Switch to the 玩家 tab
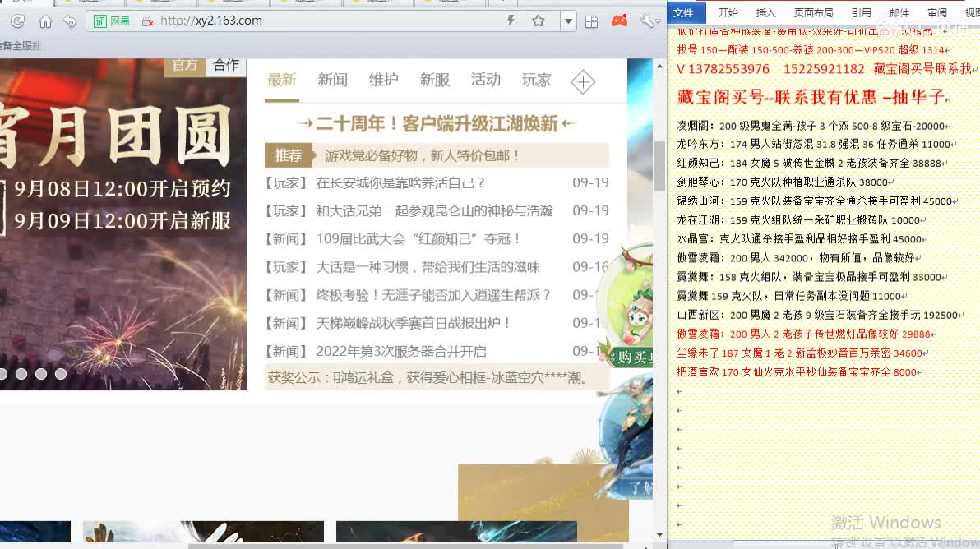This screenshot has width=980, height=549. pos(536,80)
